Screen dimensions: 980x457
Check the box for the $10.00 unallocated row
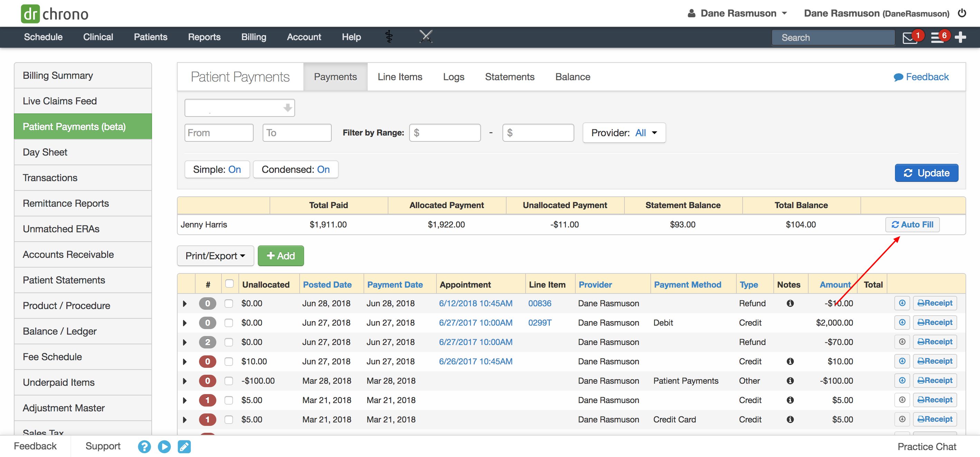click(228, 362)
